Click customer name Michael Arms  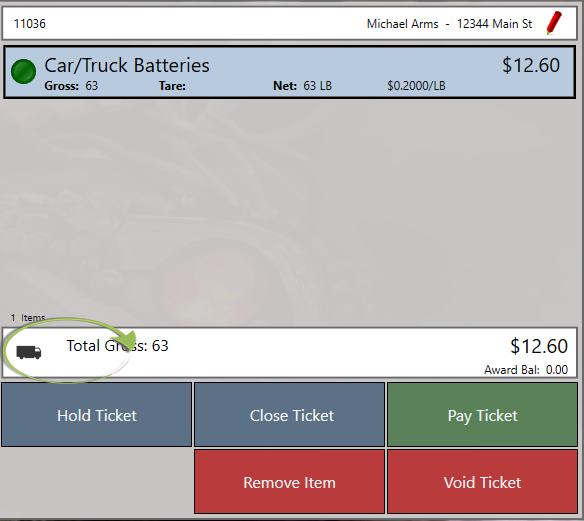pos(402,24)
